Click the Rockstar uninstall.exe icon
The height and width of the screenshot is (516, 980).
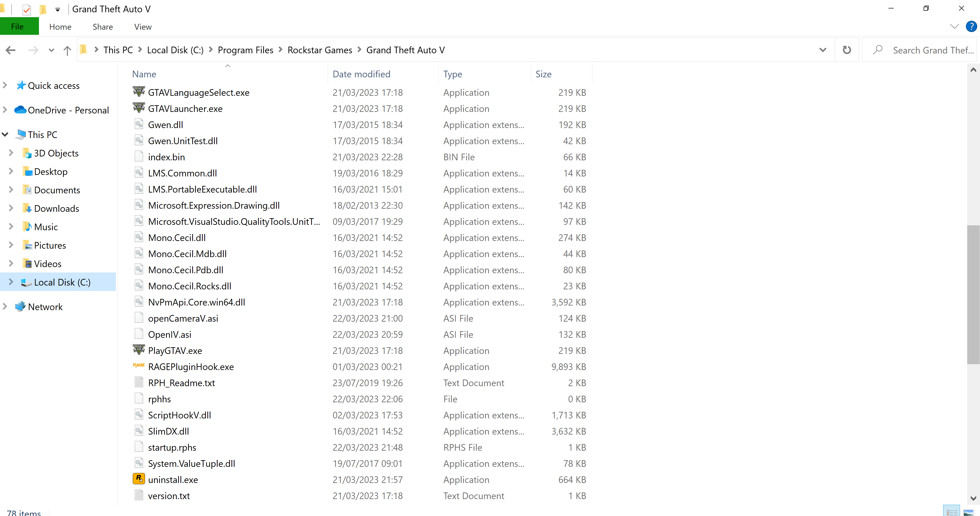138,479
